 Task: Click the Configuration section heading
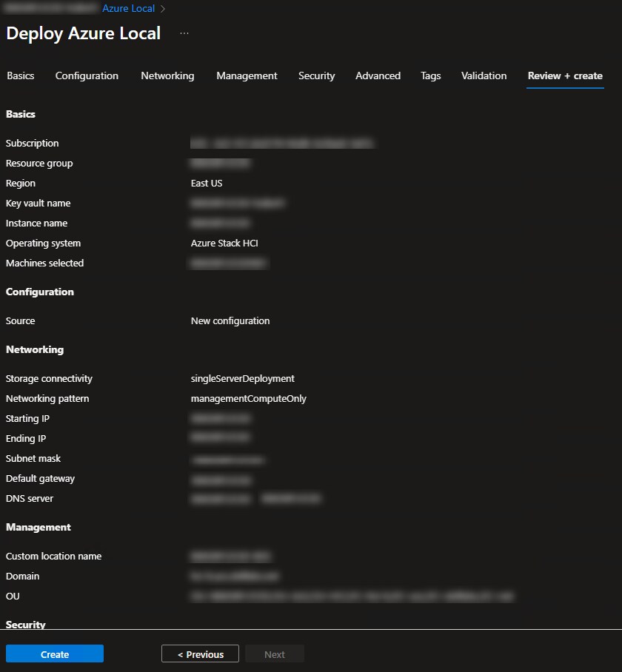tap(40, 292)
